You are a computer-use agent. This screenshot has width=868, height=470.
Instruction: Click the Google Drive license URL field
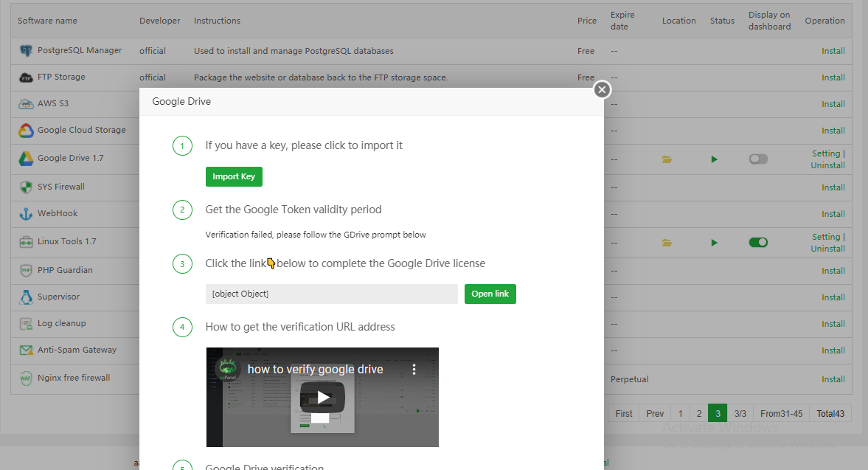(331, 294)
